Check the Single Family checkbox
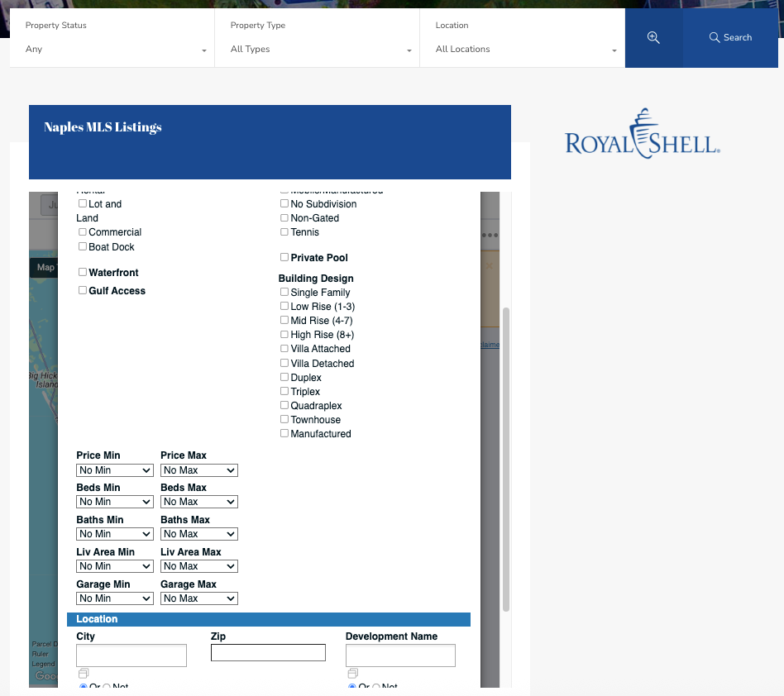Viewport: 784px width, 696px height. 284,292
